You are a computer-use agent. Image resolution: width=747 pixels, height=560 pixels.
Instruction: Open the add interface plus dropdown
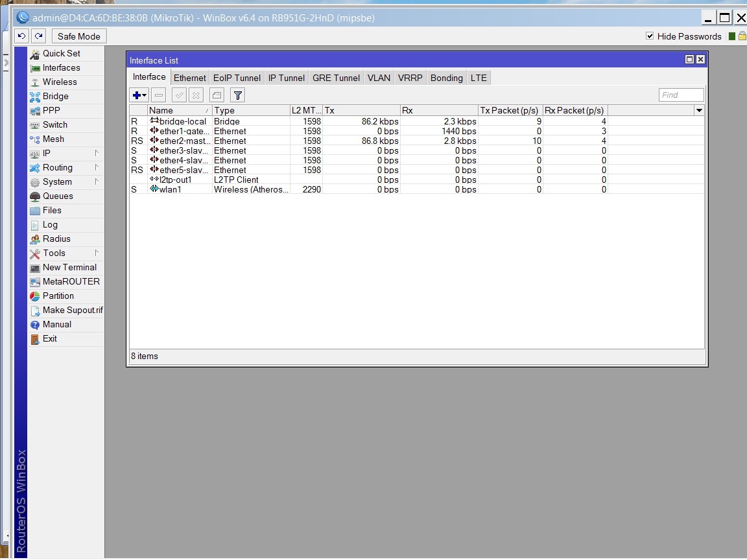(x=139, y=95)
